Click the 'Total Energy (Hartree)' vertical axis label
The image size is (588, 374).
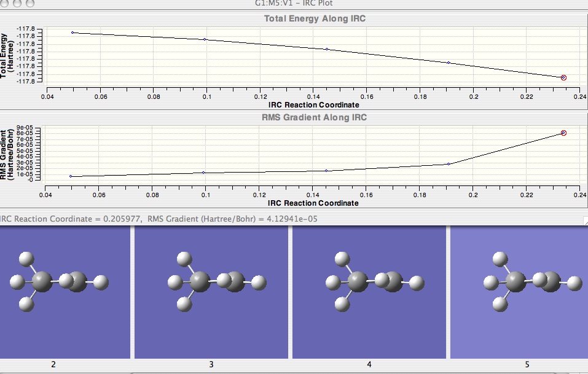(x=7, y=55)
